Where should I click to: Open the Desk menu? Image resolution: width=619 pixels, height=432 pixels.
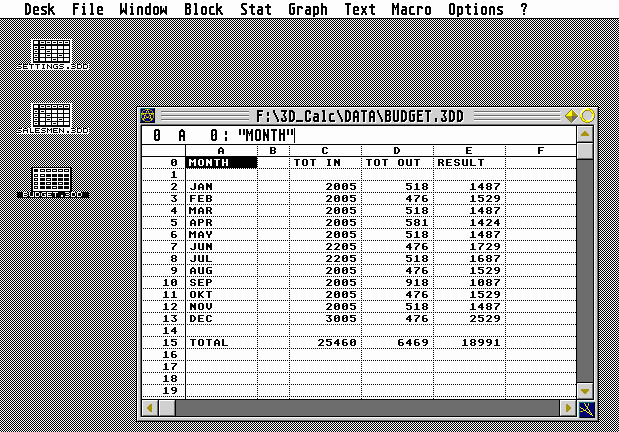pos(39,10)
